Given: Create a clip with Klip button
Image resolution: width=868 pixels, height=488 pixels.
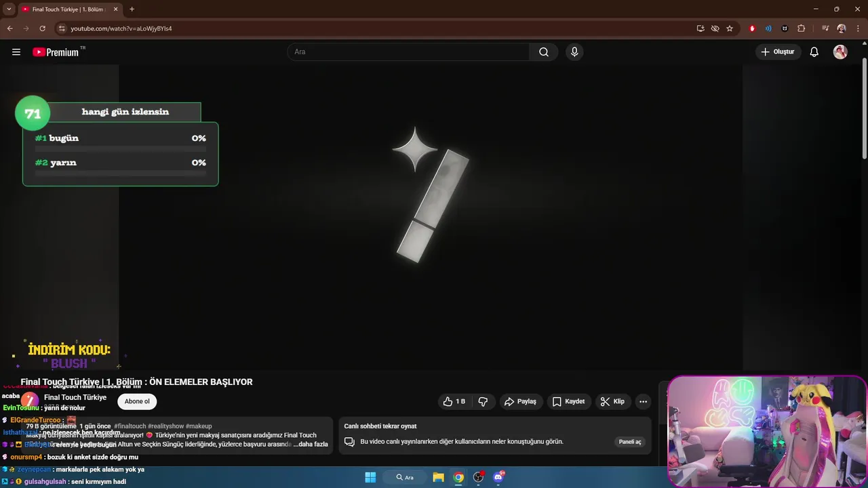Looking at the screenshot, I should coord(612,401).
